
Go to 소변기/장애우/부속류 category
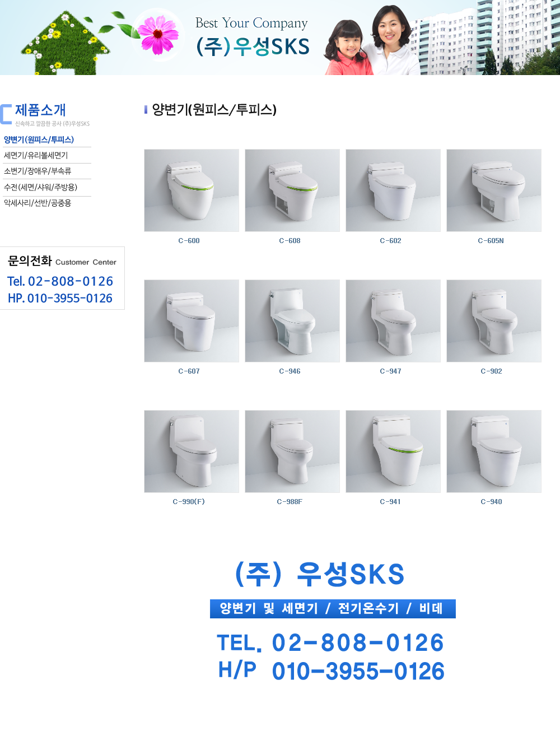coord(38,171)
